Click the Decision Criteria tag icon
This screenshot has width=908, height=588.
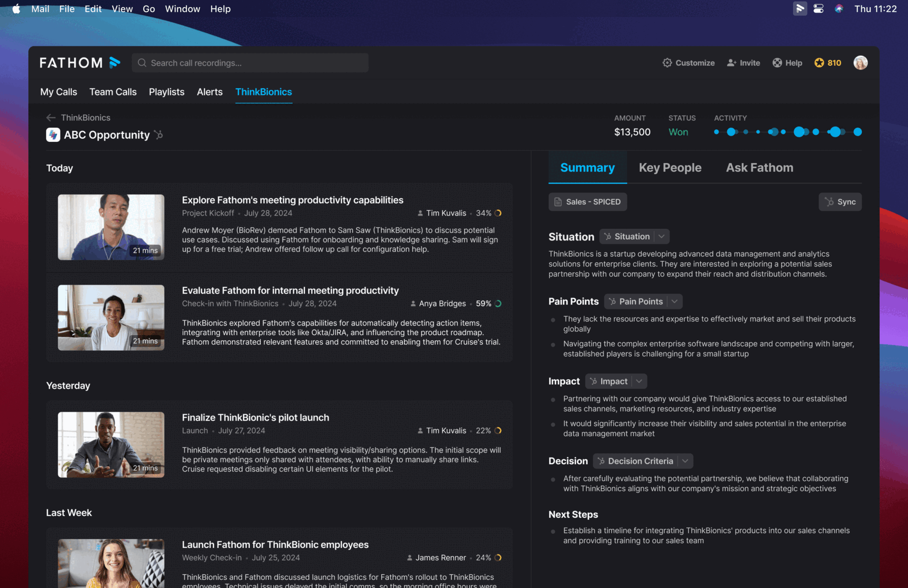[x=602, y=461]
